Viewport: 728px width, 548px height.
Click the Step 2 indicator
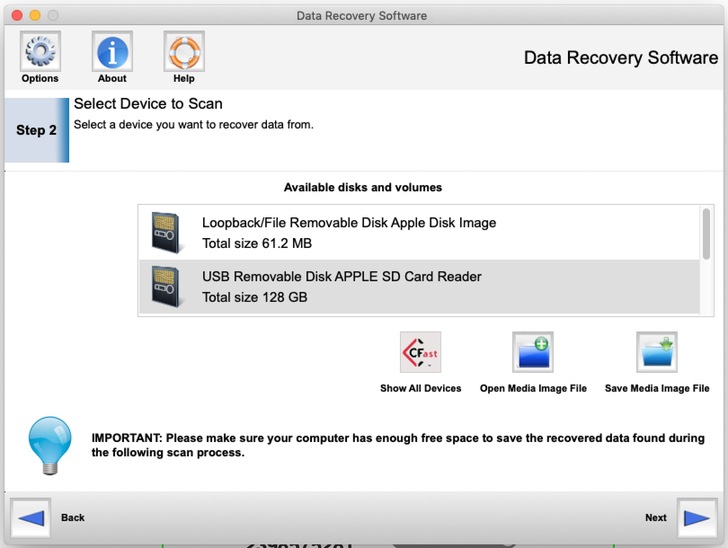pos(36,130)
